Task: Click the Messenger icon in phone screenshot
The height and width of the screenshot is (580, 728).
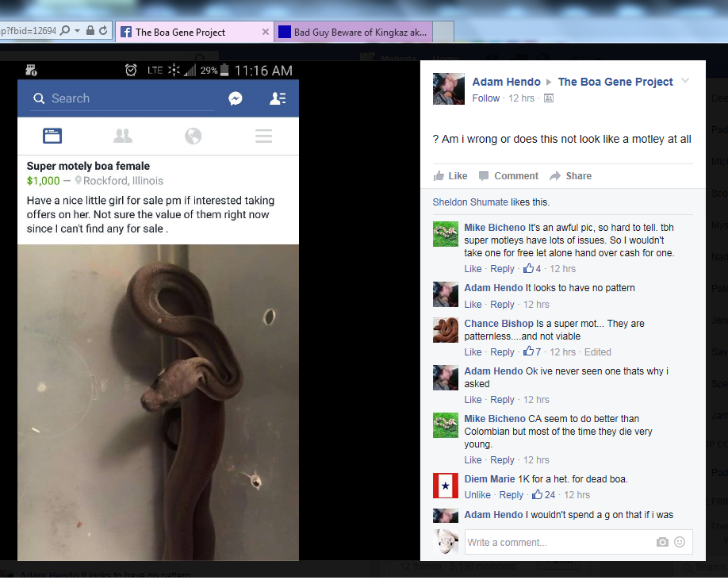Action: [x=236, y=98]
